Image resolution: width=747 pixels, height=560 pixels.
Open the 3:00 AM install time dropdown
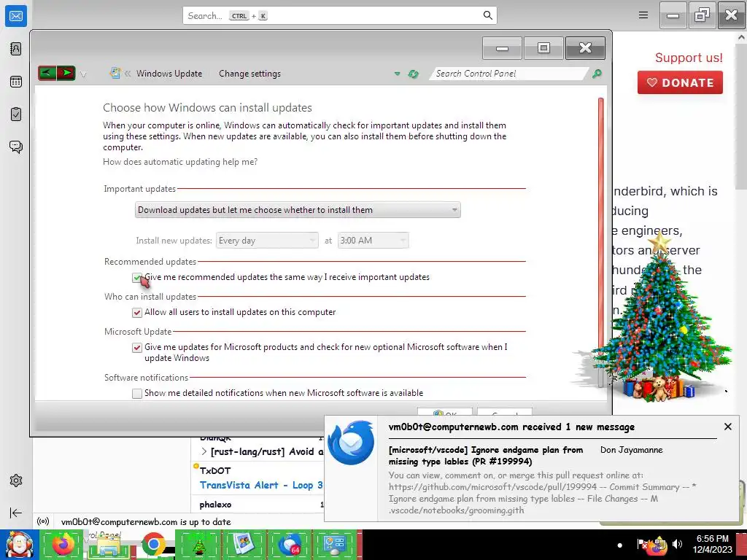coord(373,241)
